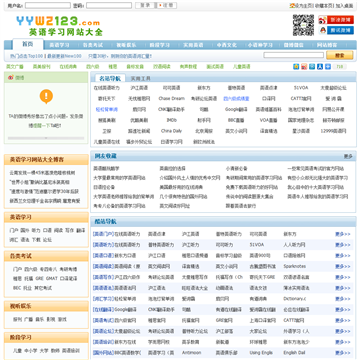Open the 中西文化 navigation menu
The image size is (360, 360).
point(227,45)
